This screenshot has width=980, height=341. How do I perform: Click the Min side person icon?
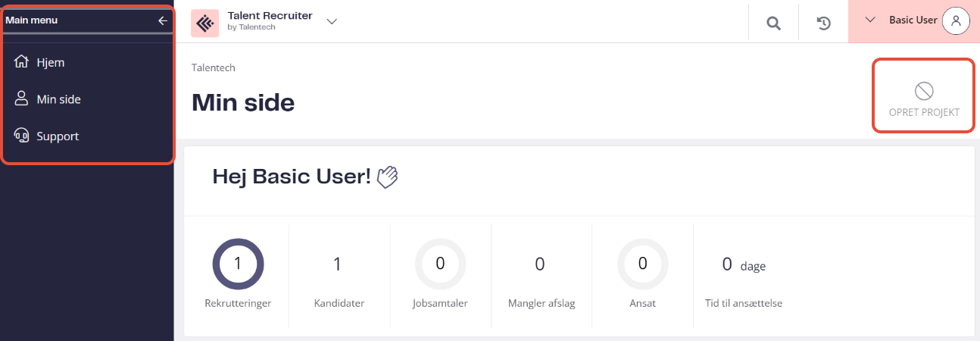(22, 99)
